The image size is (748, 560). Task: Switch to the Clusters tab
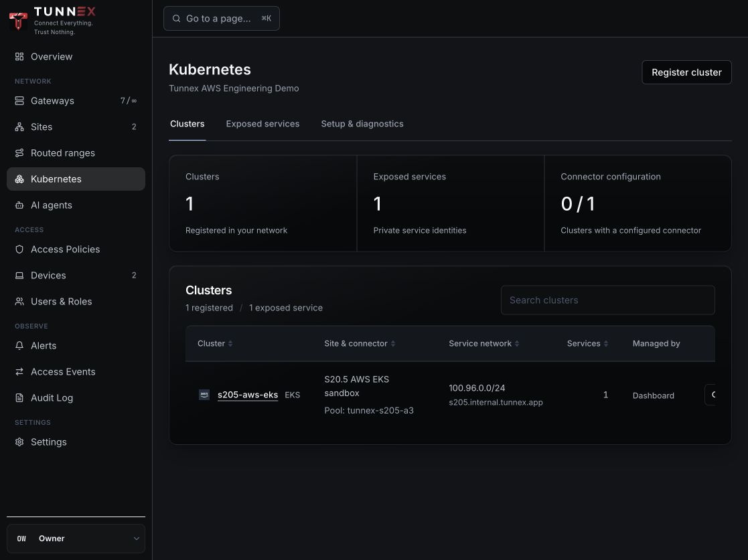coord(188,124)
